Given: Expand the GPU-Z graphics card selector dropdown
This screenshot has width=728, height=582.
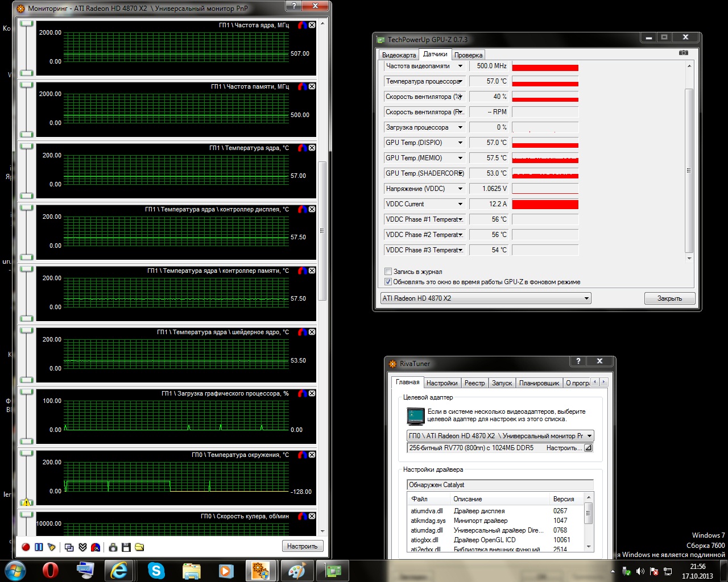Looking at the screenshot, I should point(586,298).
